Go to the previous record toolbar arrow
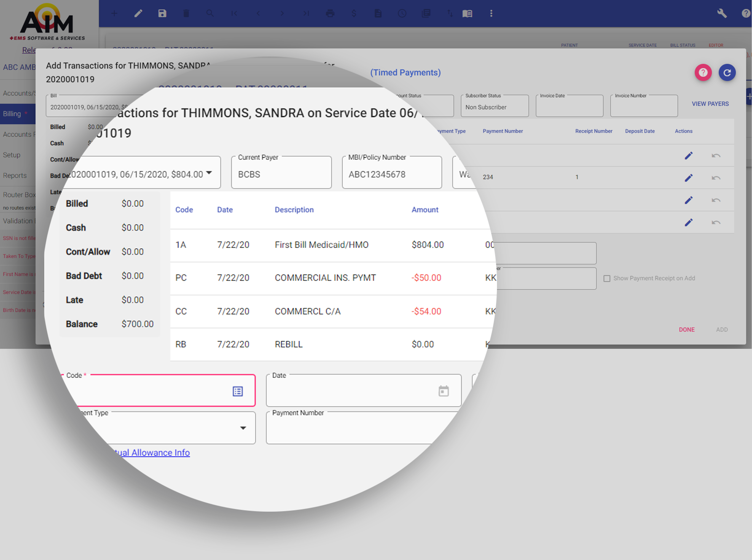Screen dimensions: 752x560 [258, 13]
